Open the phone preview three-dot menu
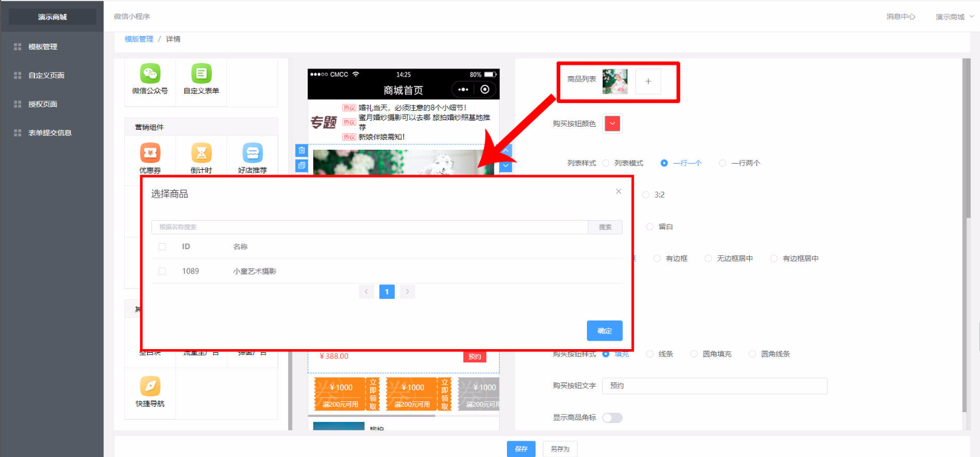Screen dimensions: 980x457 coord(463,90)
